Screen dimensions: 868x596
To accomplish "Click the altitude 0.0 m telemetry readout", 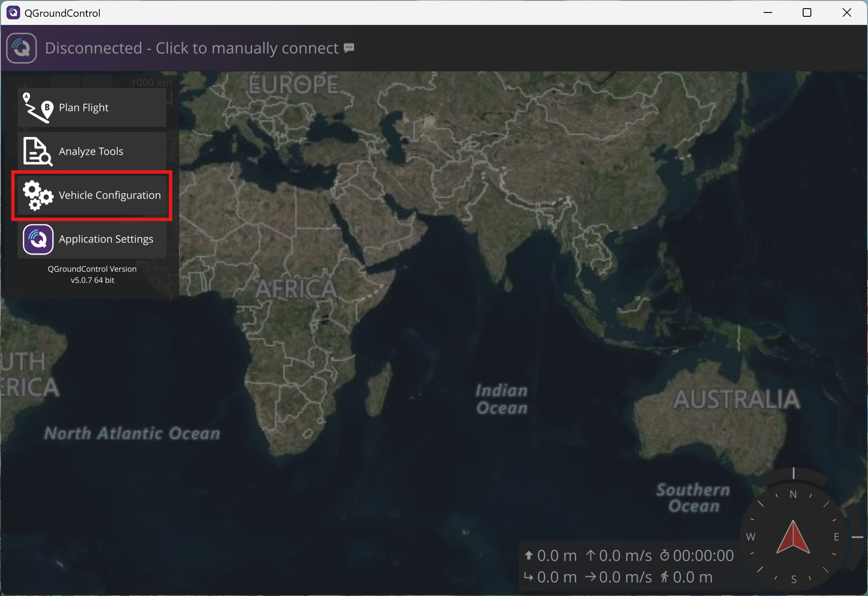I will pos(556,556).
